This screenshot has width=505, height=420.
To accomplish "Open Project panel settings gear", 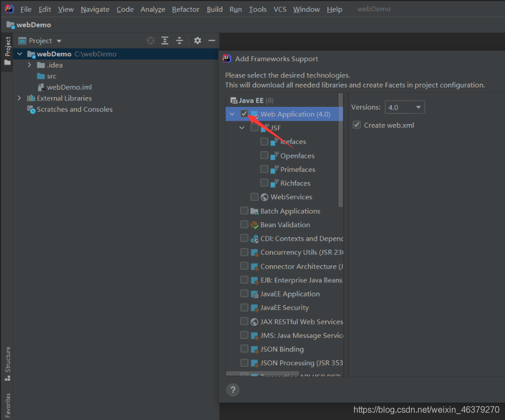I will point(197,41).
